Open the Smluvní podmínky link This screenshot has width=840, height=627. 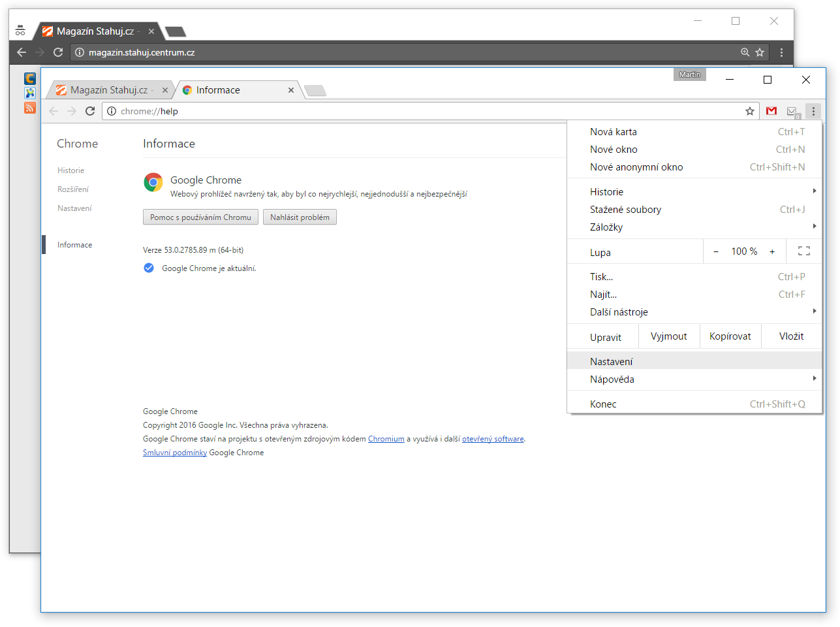[175, 453]
